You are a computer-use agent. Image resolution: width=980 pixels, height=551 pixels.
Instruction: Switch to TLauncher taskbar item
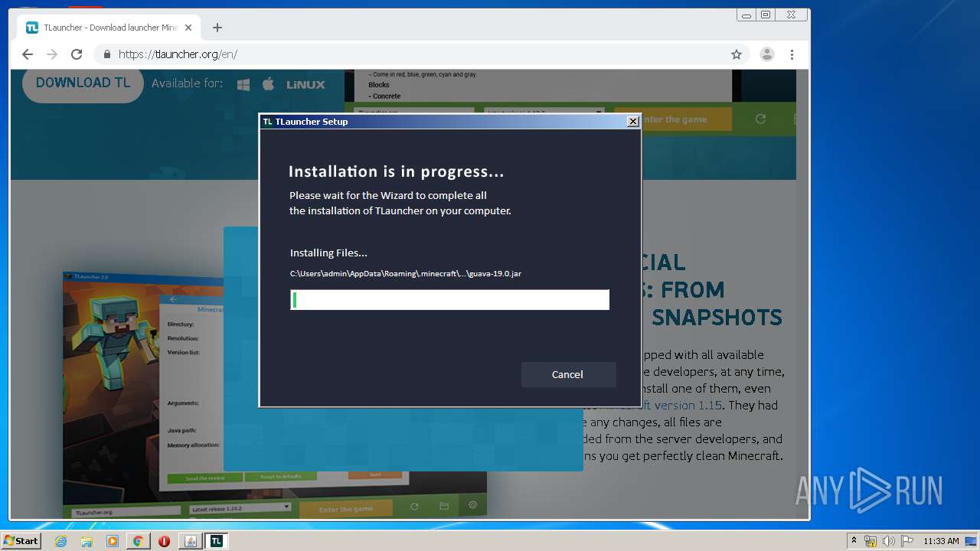tap(217, 541)
